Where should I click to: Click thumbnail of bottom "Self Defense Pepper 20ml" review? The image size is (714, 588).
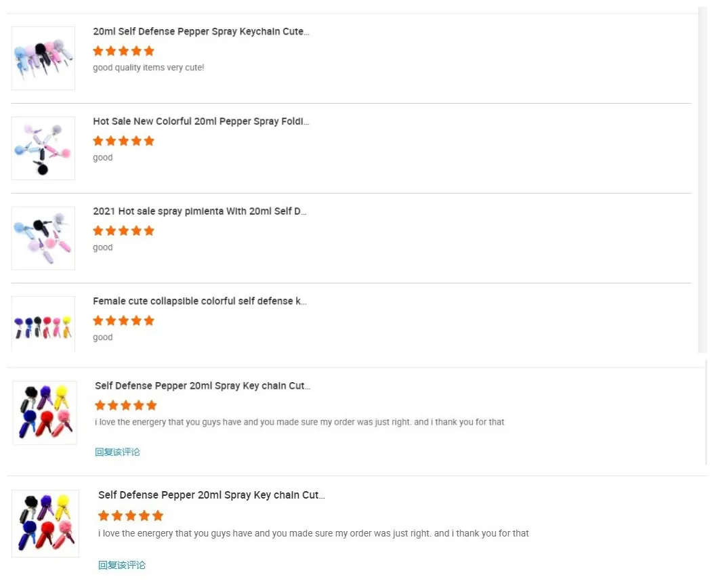[x=45, y=524]
